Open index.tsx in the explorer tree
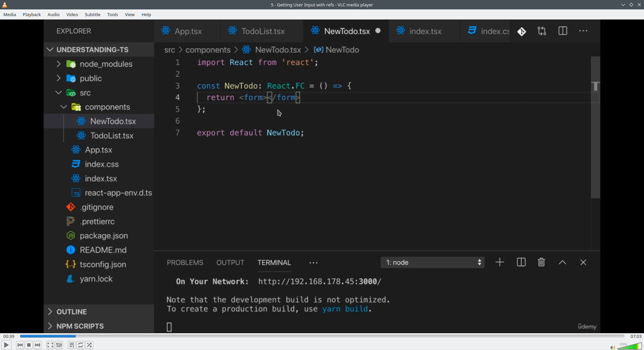The image size is (644, 350). tap(99, 179)
